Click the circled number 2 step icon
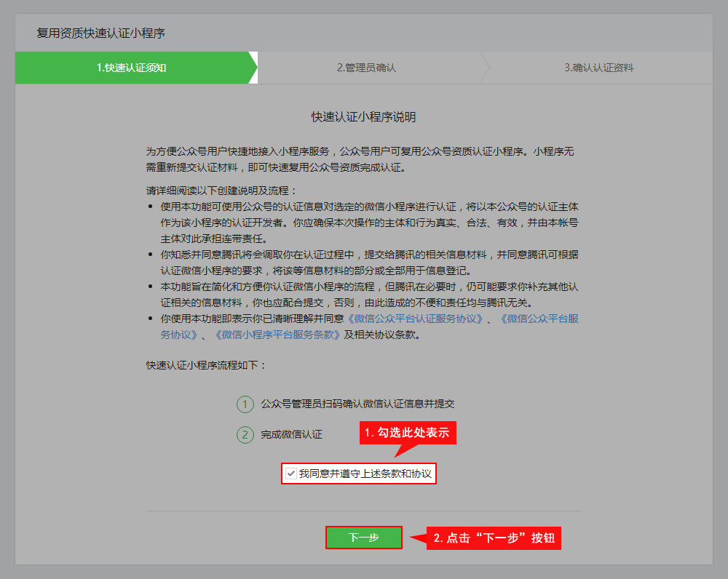Screen dimensions: 728x579 coord(245,435)
